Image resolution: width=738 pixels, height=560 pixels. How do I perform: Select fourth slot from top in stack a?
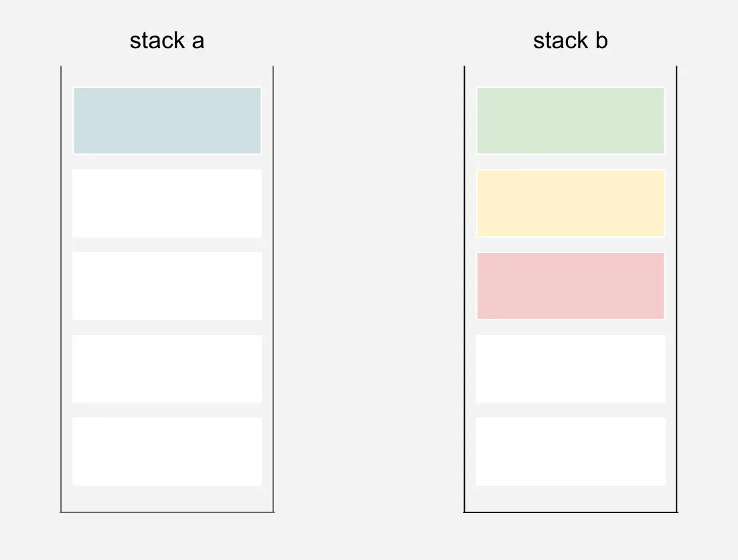click(x=167, y=368)
